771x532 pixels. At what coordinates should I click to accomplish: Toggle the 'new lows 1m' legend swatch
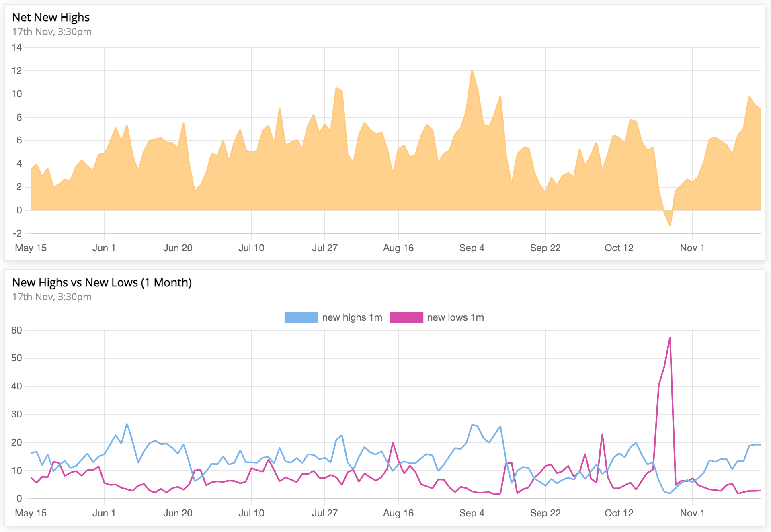pyautogui.click(x=406, y=317)
